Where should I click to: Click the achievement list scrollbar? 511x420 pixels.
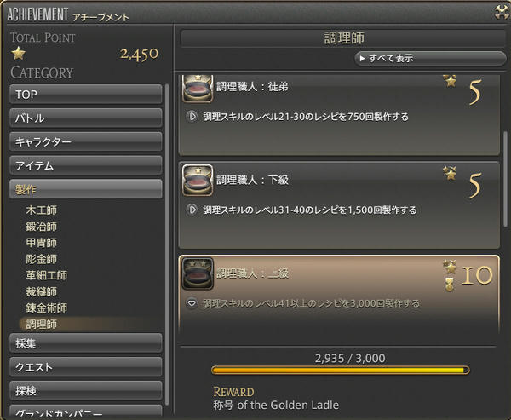pos(505,179)
